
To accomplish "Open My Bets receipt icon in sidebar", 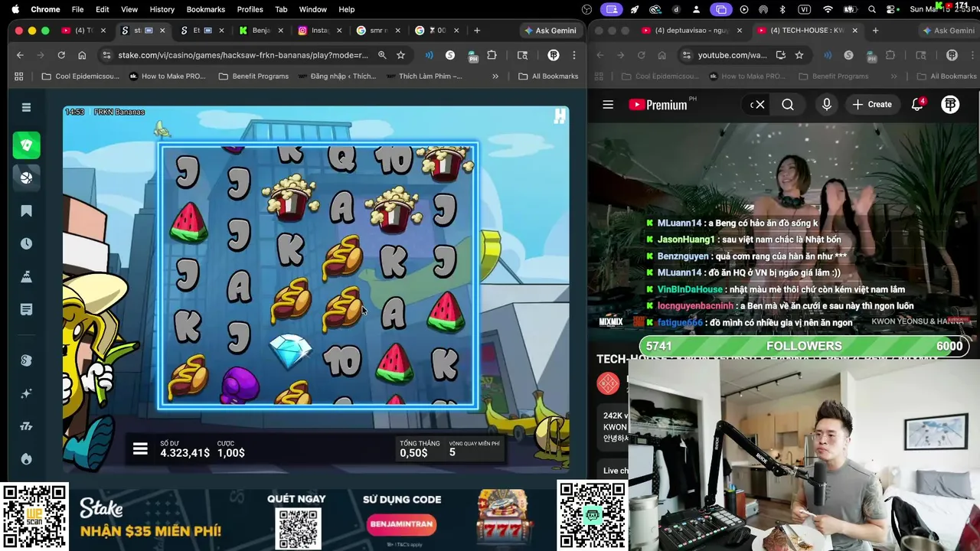I will point(26,309).
